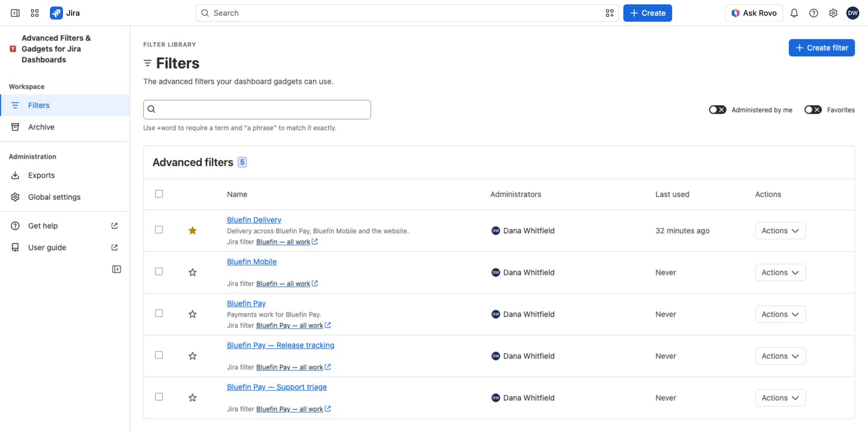Click the Name column header
Image resolution: width=868 pixels, height=432 pixels.
(237, 194)
